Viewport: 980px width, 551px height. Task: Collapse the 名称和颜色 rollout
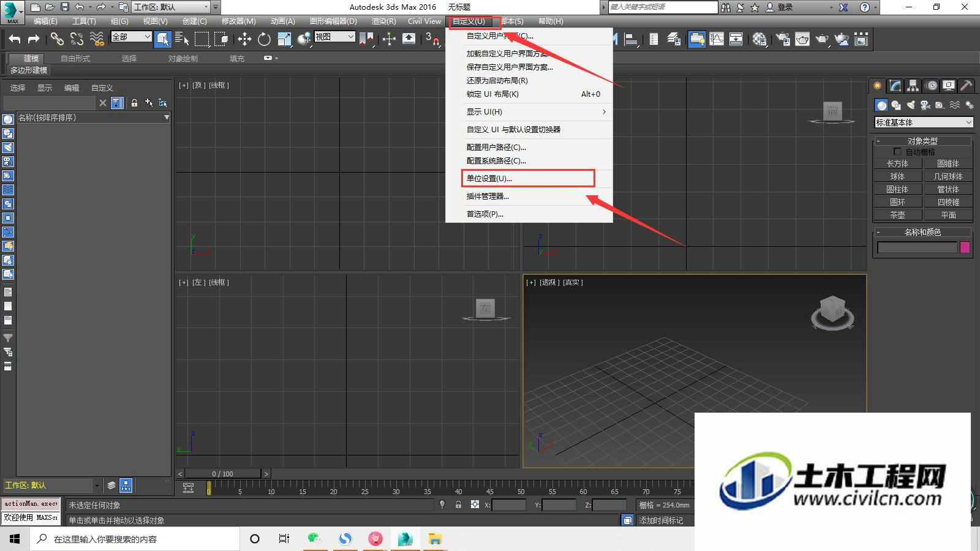click(922, 232)
